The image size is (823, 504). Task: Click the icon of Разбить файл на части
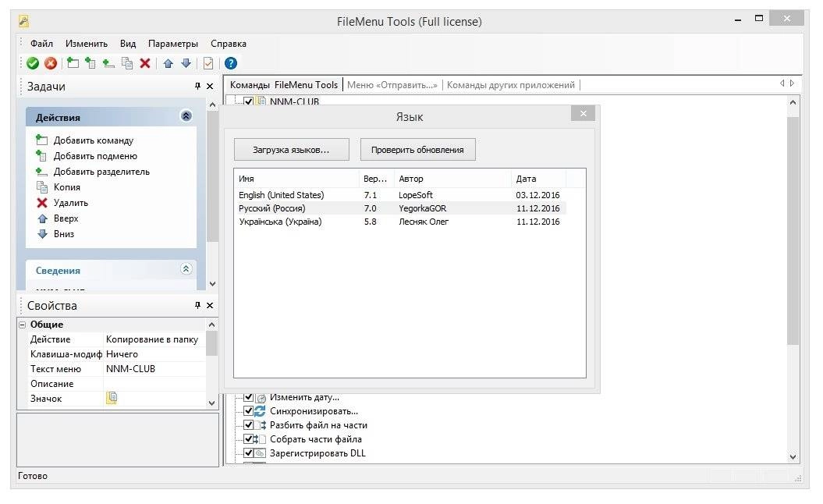click(x=261, y=425)
